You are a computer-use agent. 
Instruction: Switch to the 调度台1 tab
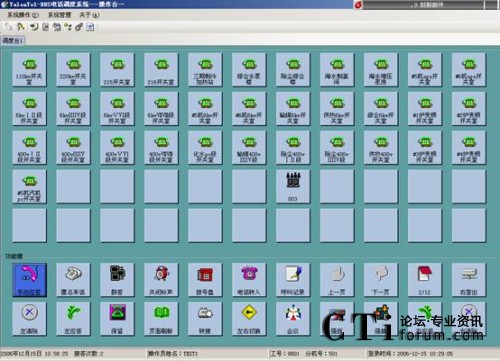(13, 41)
